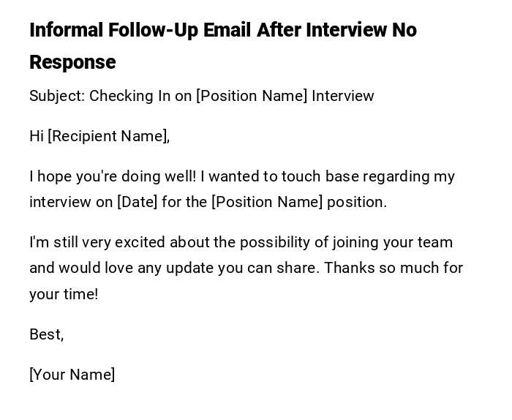Screen dimensions: 512x420
Task: Click the word "Subject:" in the subject line
Action: click(56, 96)
